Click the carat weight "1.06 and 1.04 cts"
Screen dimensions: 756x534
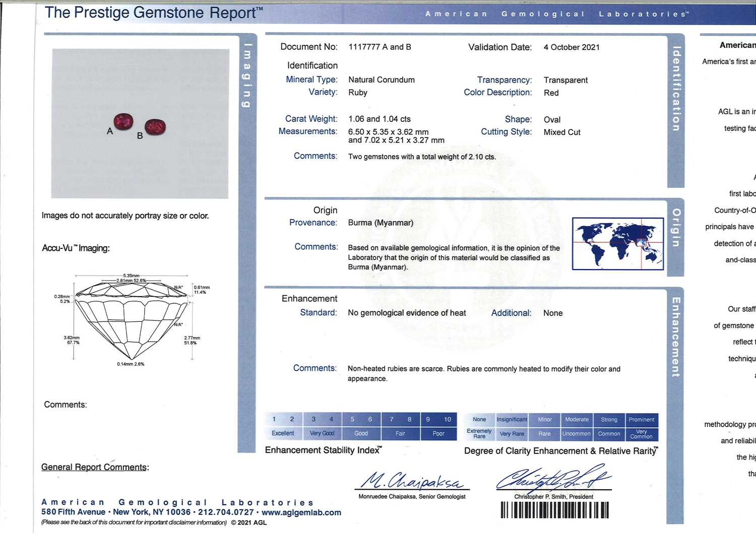380,119
